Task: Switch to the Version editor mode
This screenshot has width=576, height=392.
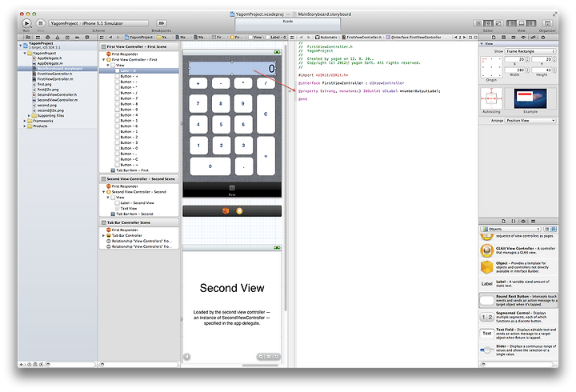Action: 498,23
